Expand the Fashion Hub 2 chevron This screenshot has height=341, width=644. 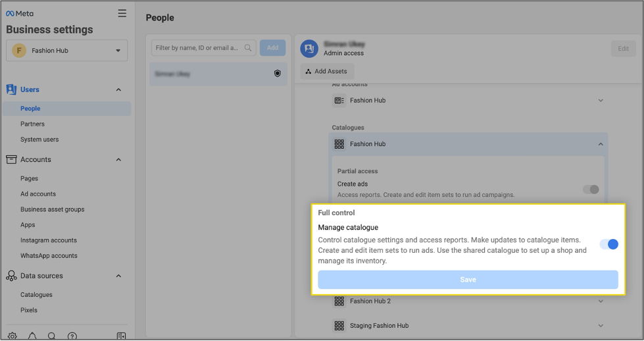click(x=601, y=301)
